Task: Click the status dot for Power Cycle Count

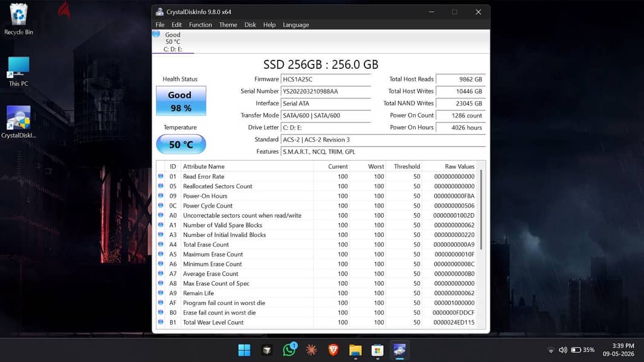Action: click(161, 205)
